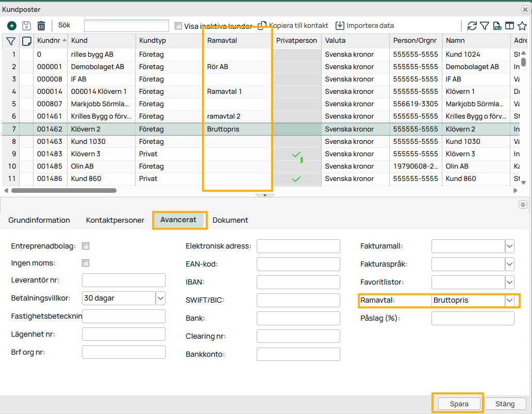Click the note icon in the grid header
Image resolution: width=532 pixels, height=414 pixels.
[26, 41]
